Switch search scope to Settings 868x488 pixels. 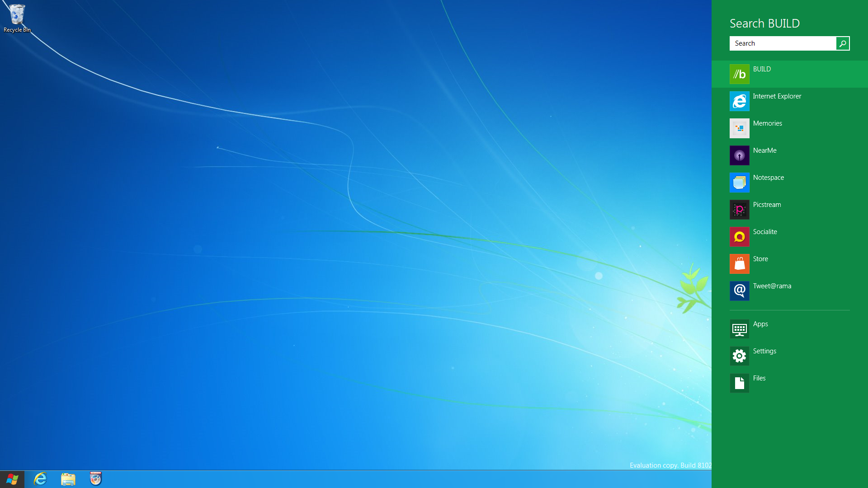(x=739, y=356)
